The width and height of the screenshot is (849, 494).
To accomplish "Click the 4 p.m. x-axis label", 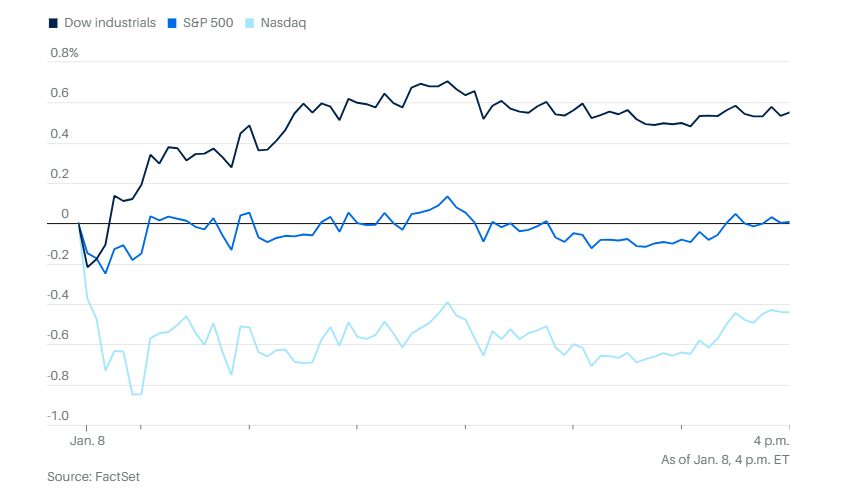I will tap(772, 441).
